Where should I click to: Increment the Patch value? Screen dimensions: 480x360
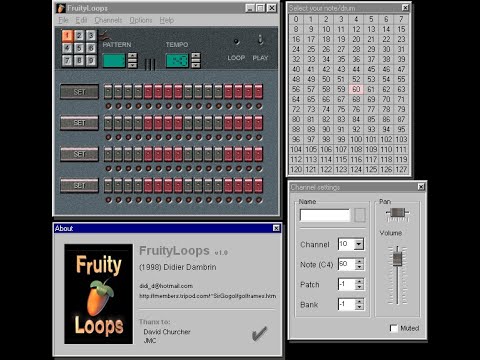point(359,282)
